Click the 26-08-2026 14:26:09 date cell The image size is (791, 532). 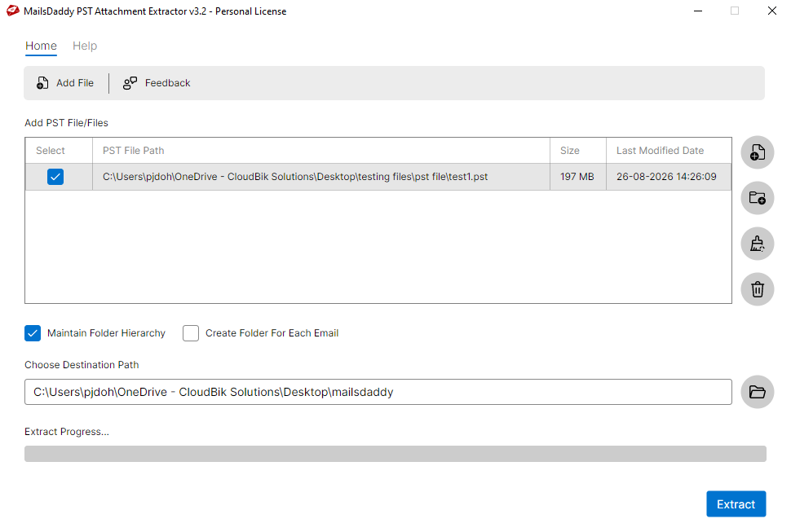669,177
